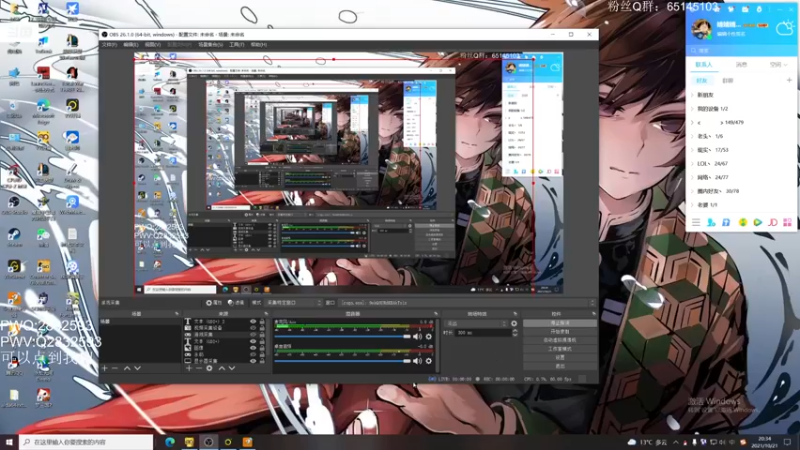
Task: Open the OBS Studio desktop shortcut
Action: click(x=14, y=206)
